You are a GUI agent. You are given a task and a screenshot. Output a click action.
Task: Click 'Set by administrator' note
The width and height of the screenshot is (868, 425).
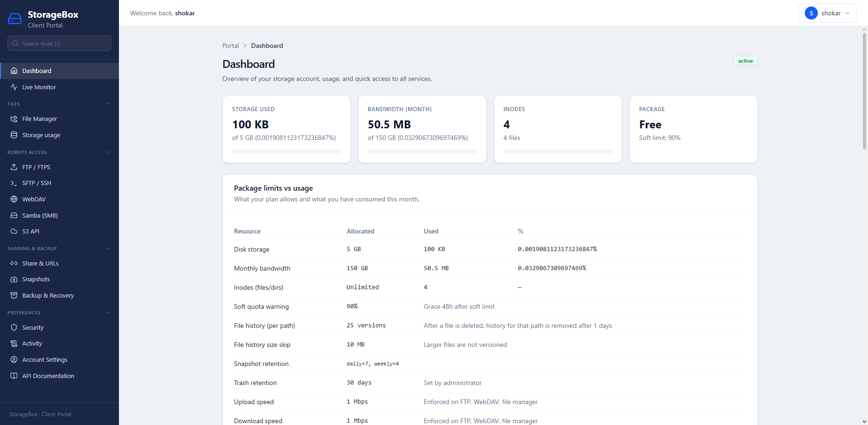pyautogui.click(x=453, y=383)
